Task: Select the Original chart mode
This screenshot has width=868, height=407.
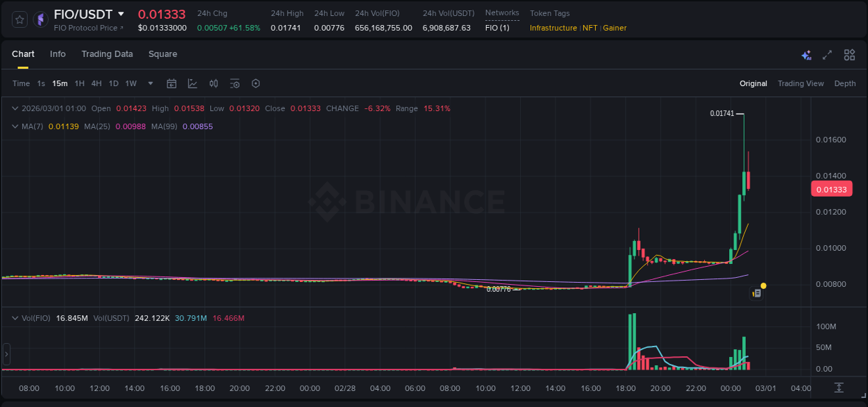Action: (753, 83)
